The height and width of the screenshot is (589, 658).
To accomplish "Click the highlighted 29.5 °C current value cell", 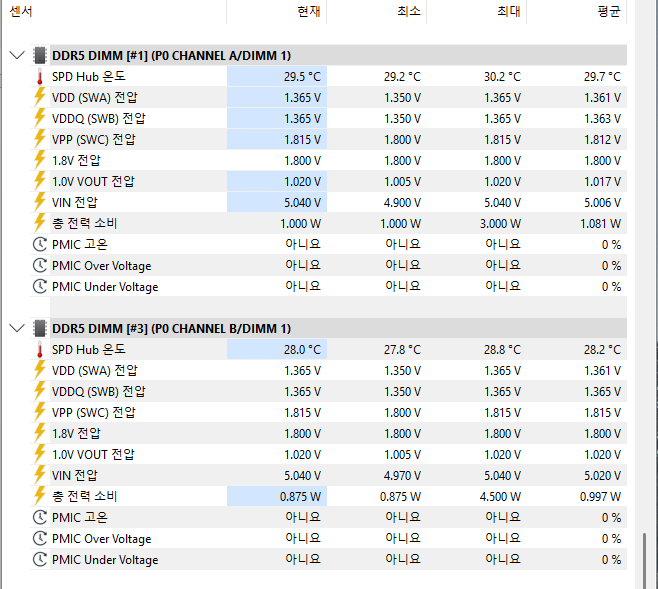I will (277, 77).
